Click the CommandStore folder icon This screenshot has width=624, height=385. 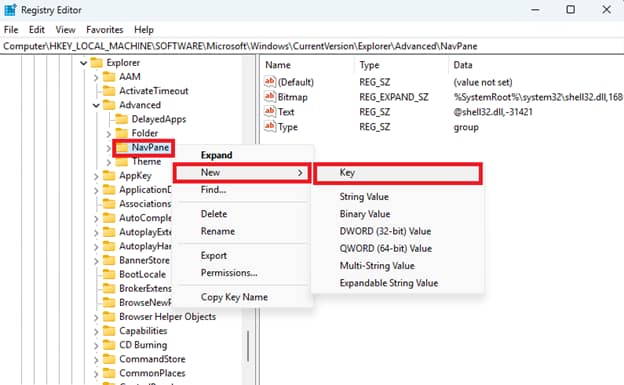pyautogui.click(x=109, y=359)
